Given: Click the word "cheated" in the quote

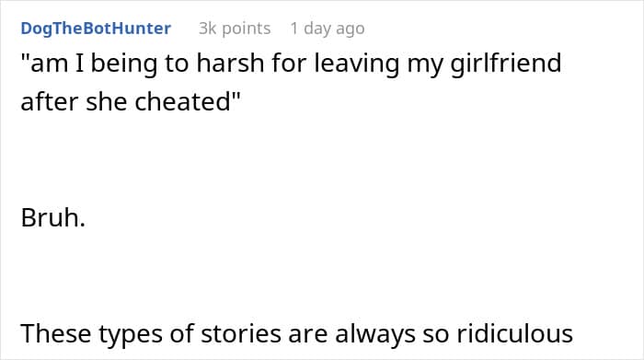Looking at the screenshot, I should pos(184,101).
